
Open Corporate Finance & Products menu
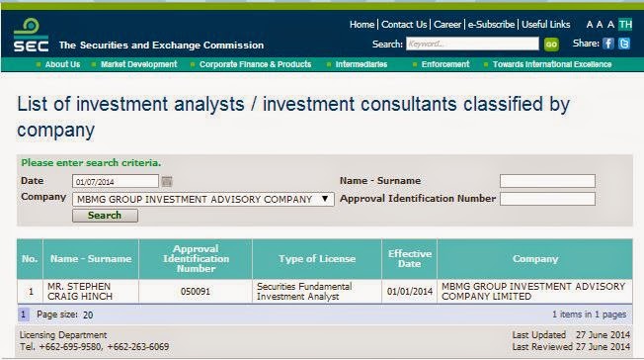(x=255, y=64)
